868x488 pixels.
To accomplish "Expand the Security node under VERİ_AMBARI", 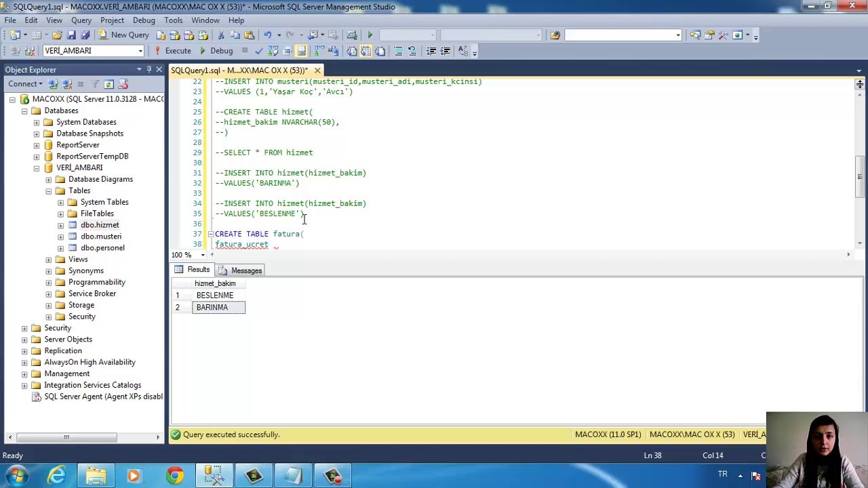I will tap(49, 317).
